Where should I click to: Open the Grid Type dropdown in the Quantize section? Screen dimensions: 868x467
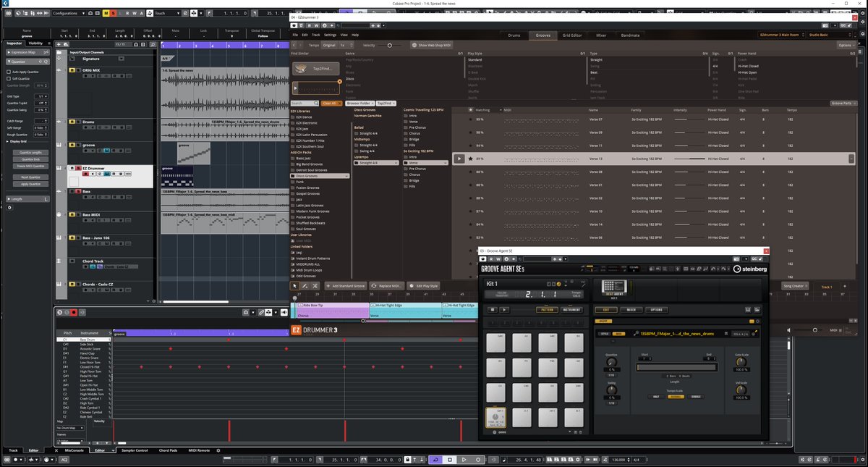41,97
